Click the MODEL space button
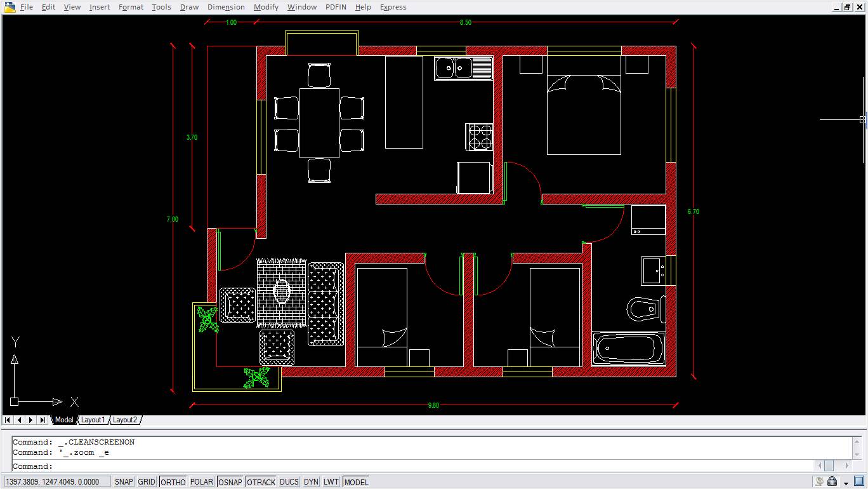This screenshot has height=489, width=868. coord(356,482)
